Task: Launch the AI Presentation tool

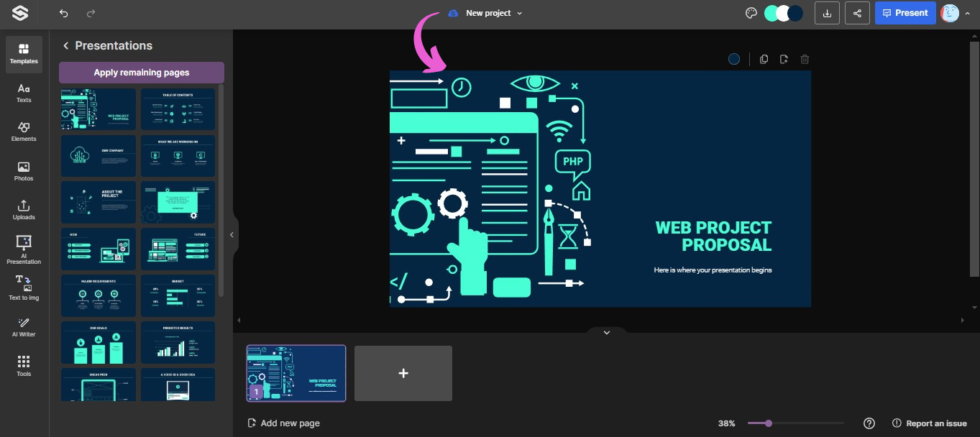Action: 23,249
